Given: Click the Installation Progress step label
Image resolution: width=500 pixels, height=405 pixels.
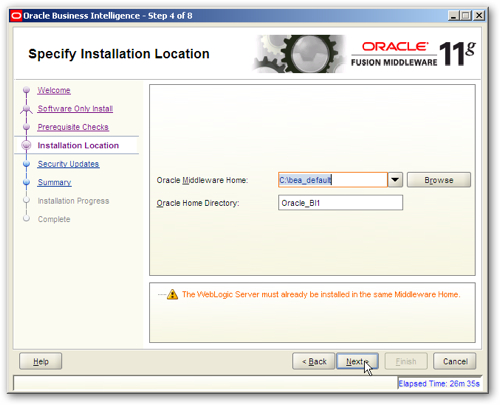Looking at the screenshot, I should (73, 201).
